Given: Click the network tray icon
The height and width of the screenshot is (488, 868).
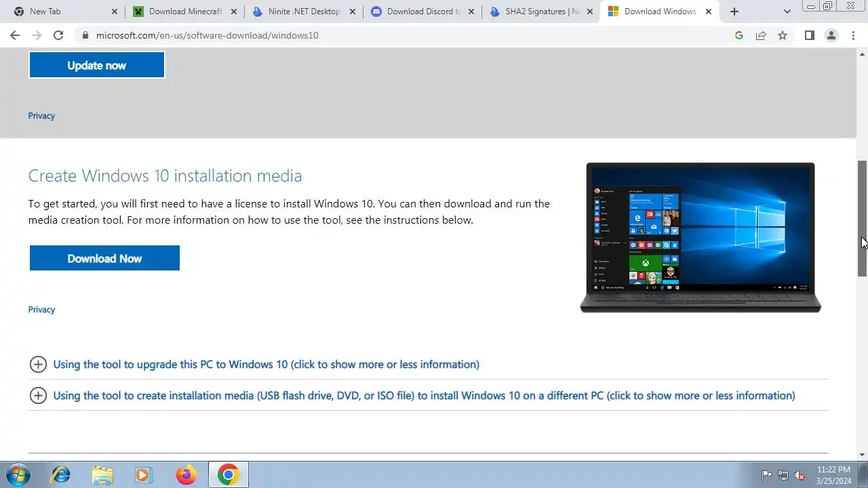Looking at the screenshot, I should pyautogui.click(x=783, y=475).
